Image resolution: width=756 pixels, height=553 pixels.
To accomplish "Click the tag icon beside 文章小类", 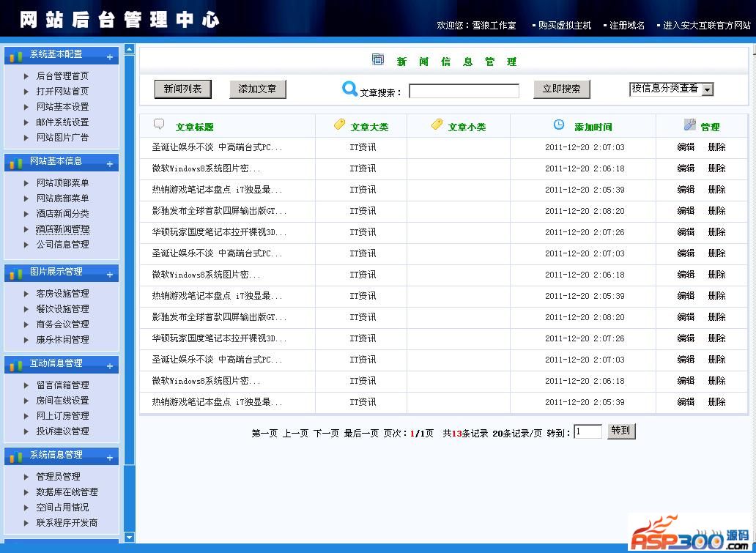I will [437, 125].
